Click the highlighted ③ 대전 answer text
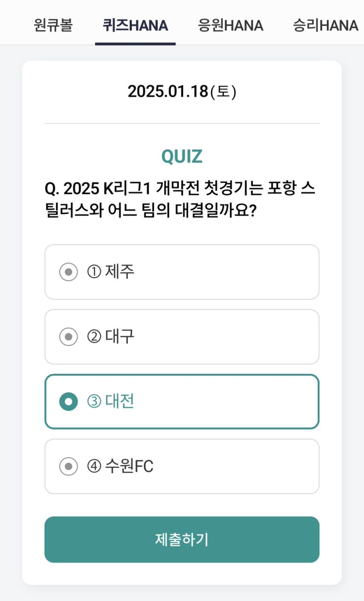 [110, 401]
